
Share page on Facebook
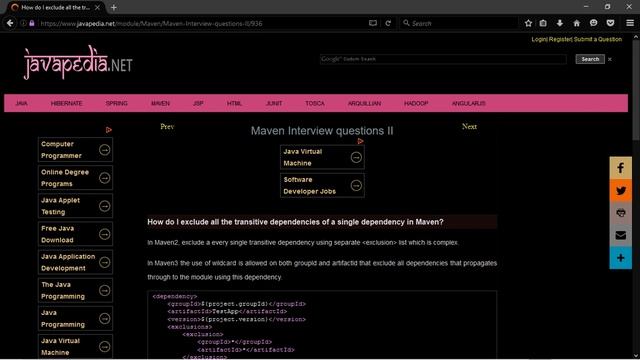click(x=620, y=168)
